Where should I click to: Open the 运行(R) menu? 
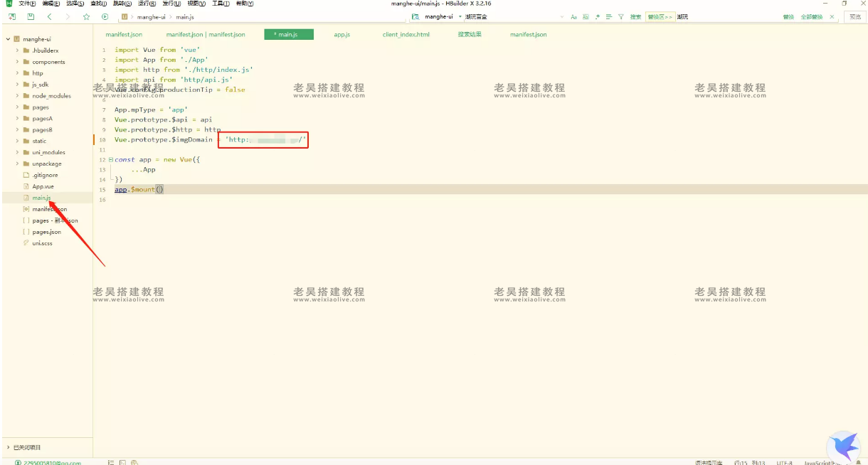coord(147,4)
